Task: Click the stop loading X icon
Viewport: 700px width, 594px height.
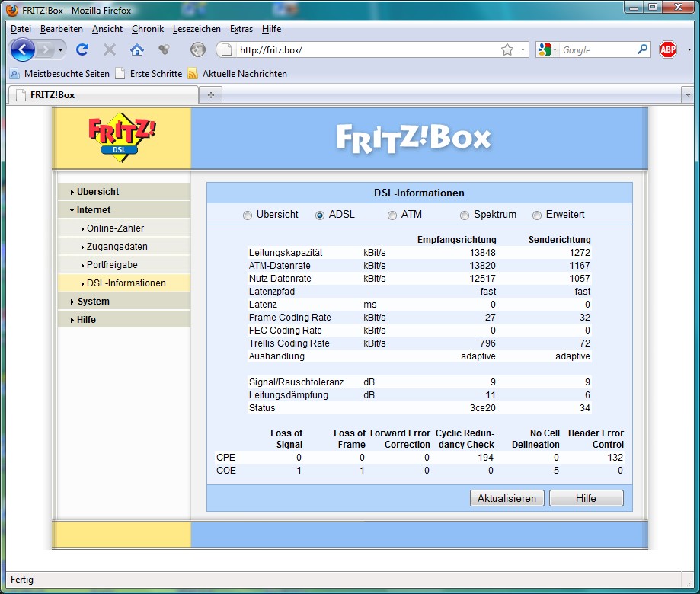Action: coord(110,49)
